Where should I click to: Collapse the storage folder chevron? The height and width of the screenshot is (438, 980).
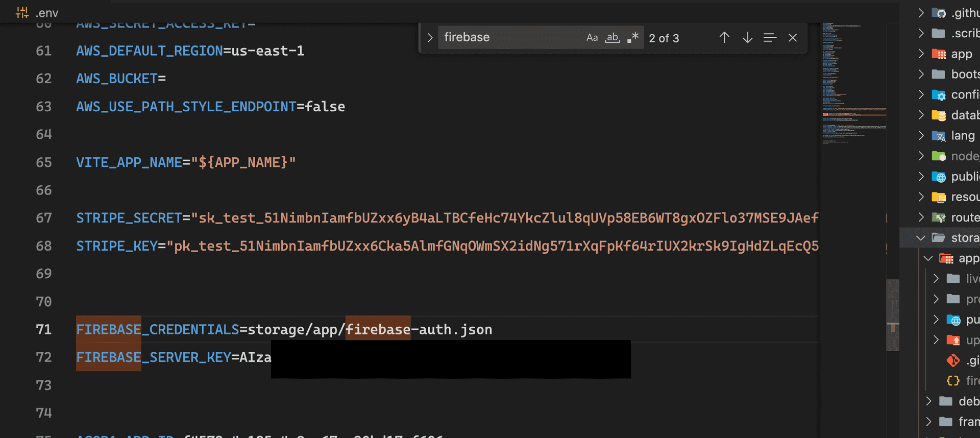pyautogui.click(x=921, y=238)
